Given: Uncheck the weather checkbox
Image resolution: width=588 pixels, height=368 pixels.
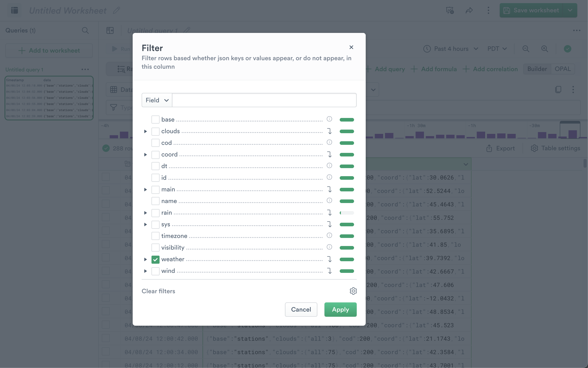Looking at the screenshot, I should point(156,259).
